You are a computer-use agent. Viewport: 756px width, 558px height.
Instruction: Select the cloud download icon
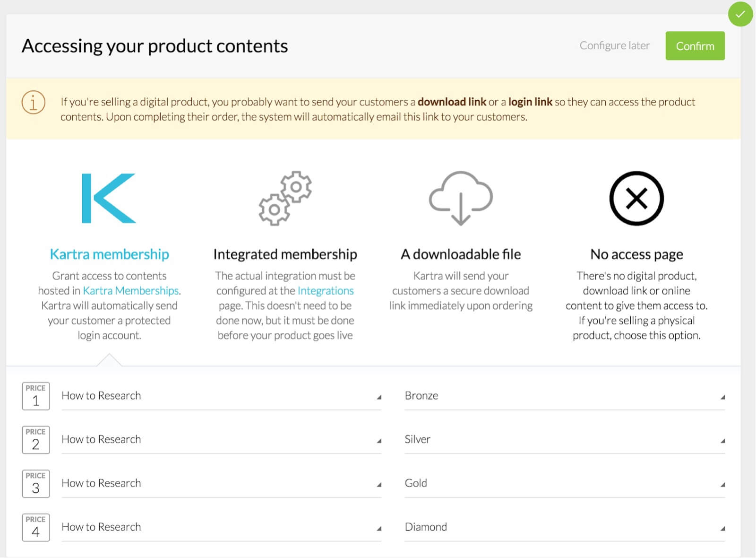461,198
